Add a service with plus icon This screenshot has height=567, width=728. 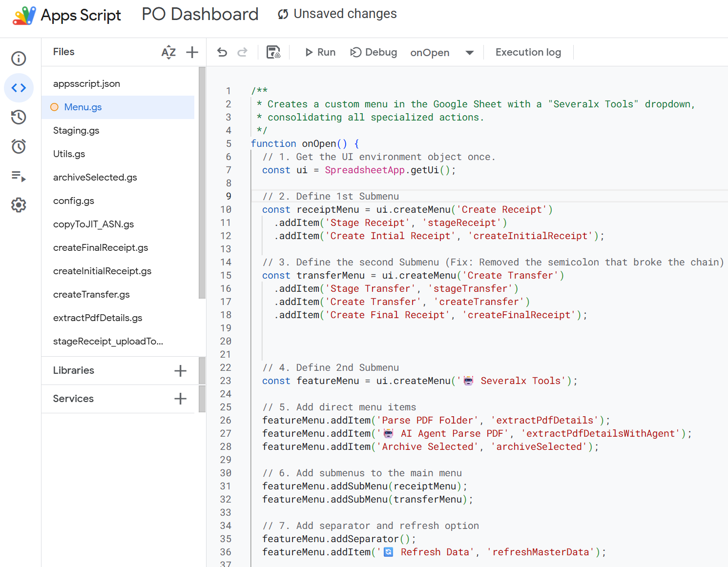[x=180, y=399]
